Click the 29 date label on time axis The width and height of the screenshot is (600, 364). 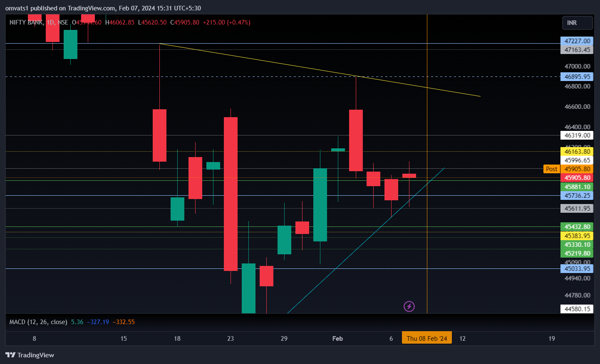click(x=284, y=338)
